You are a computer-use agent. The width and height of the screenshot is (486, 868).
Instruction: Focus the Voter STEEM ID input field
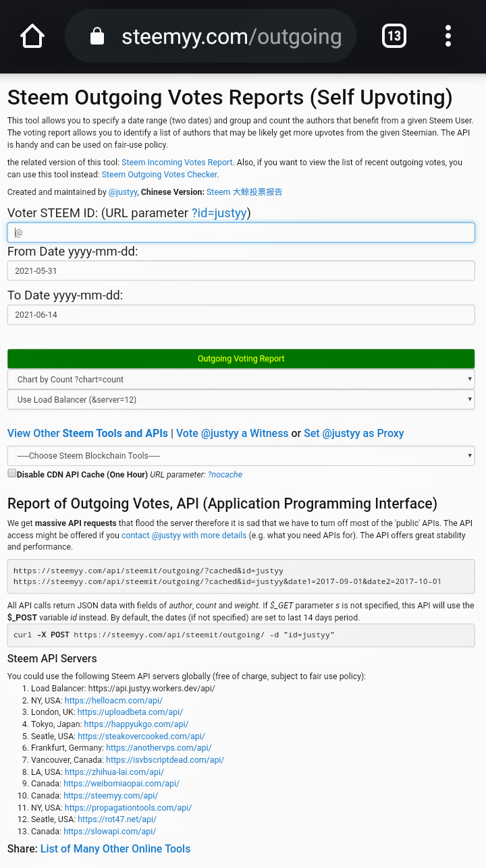(241, 233)
